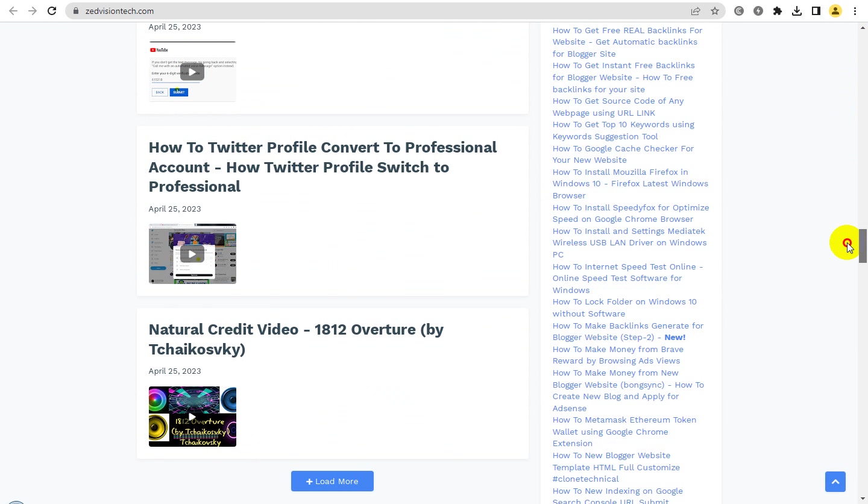
Task: Open Chrome three-dot menu
Action: 855,11
